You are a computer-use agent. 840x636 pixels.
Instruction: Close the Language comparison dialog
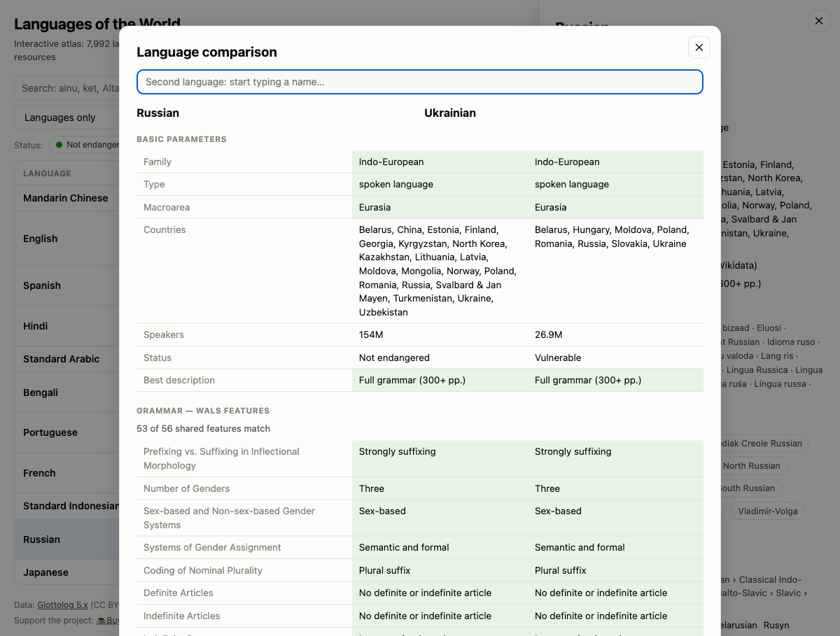tap(699, 47)
